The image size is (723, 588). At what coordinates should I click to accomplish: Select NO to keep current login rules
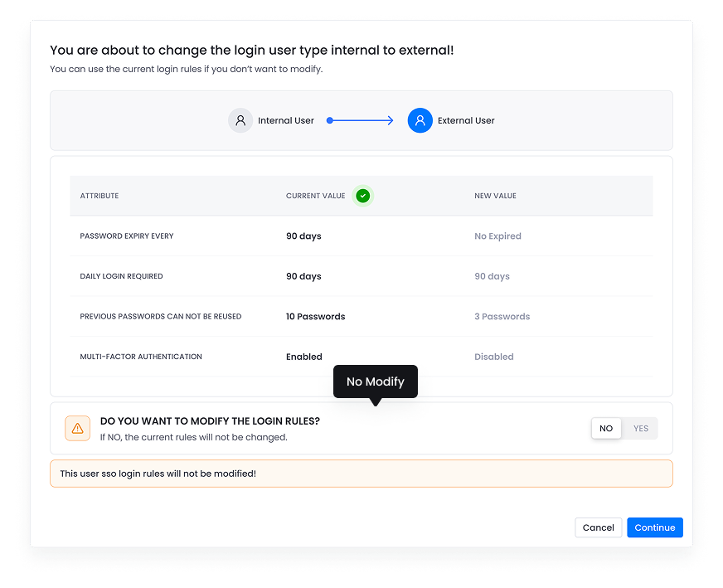[x=606, y=428]
